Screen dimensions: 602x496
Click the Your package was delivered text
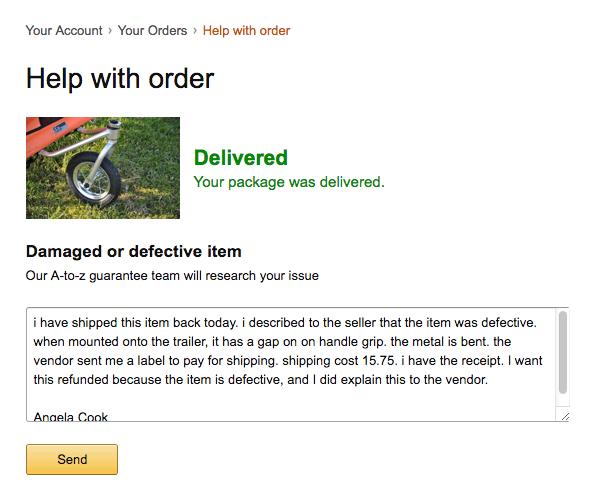(x=289, y=182)
